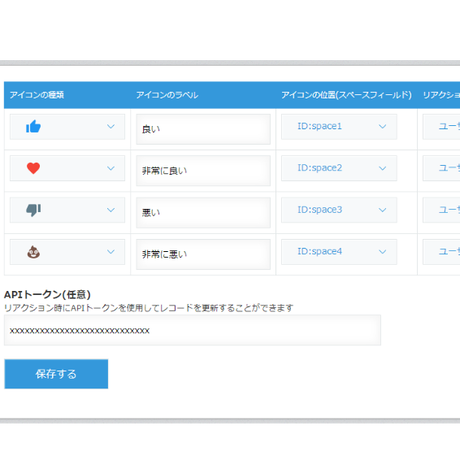This screenshot has width=460, height=460.
Task: Expand the thumbs-up icon type dropdown arrow
Action: [x=111, y=127]
